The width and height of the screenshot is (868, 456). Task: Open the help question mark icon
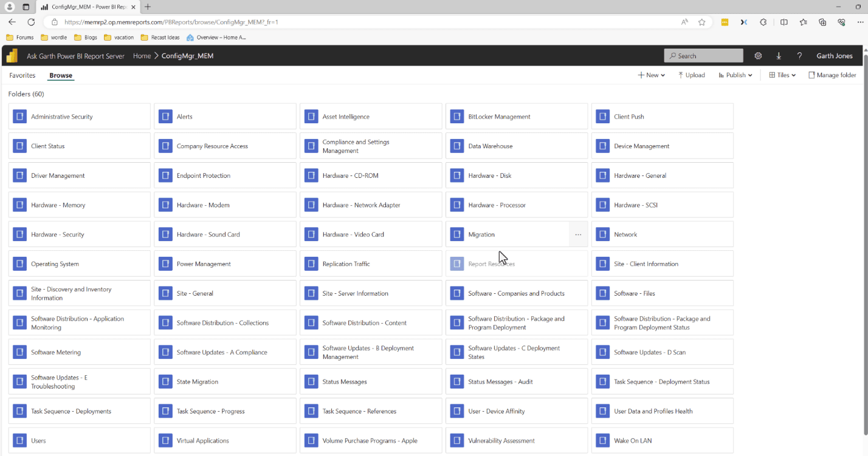click(x=799, y=56)
